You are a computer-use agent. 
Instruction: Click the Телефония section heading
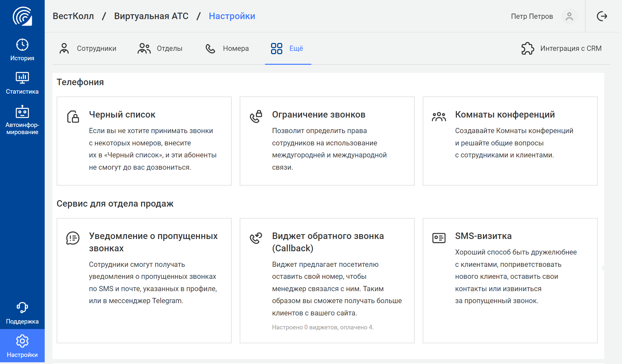coord(80,82)
